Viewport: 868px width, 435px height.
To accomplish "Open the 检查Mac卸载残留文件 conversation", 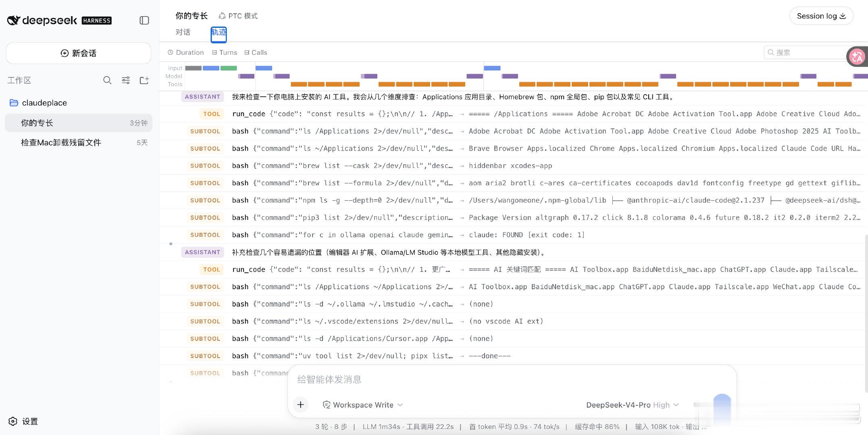I will point(79,143).
